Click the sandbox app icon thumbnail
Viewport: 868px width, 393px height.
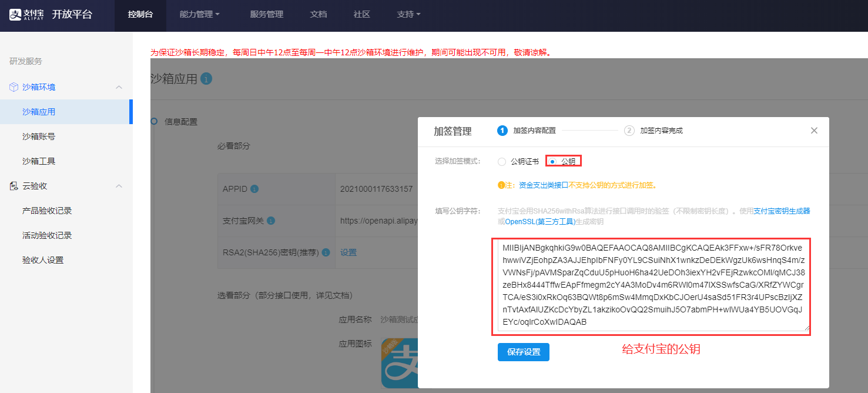pyautogui.click(x=400, y=363)
